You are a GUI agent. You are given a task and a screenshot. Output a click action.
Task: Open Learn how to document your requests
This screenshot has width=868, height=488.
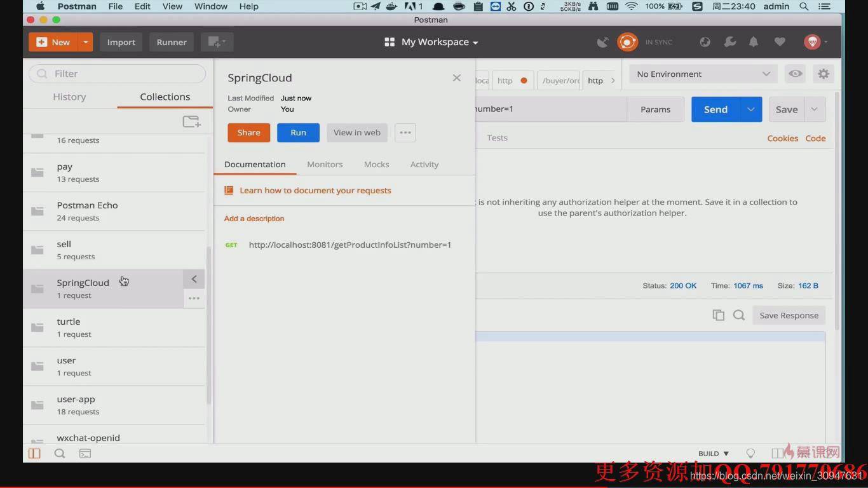pyautogui.click(x=315, y=191)
